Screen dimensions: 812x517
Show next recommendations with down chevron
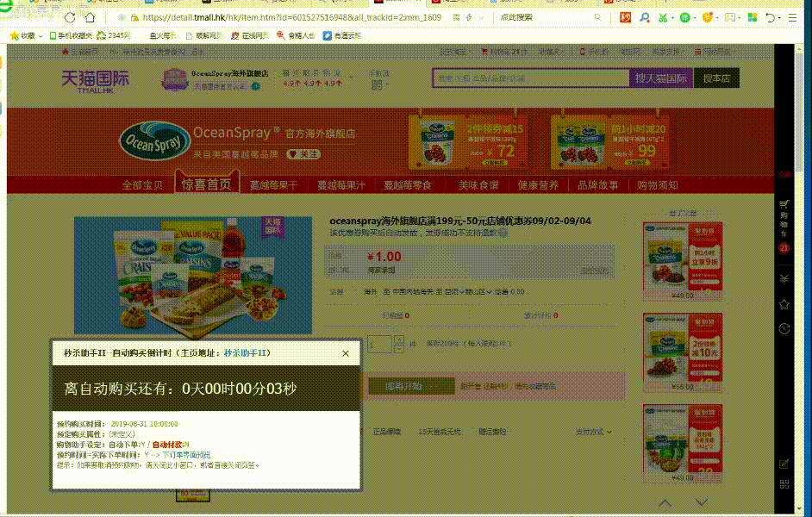coord(702,502)
